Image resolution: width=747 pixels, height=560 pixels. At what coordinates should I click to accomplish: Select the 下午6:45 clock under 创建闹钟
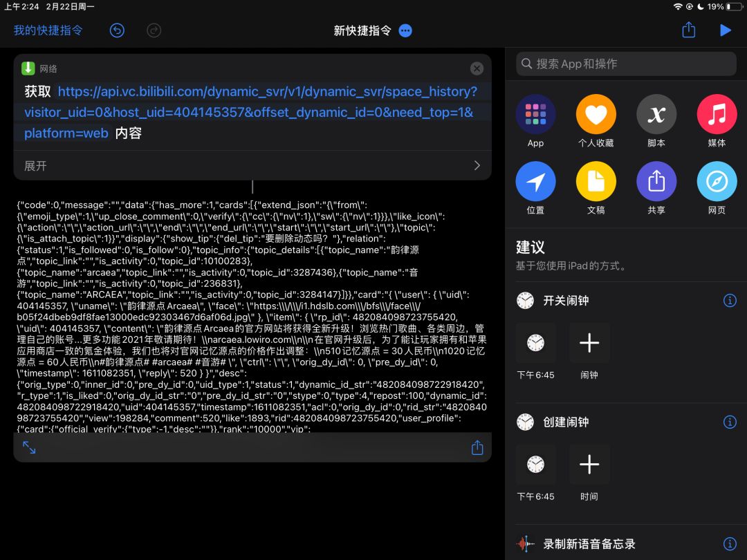(535, 465)
